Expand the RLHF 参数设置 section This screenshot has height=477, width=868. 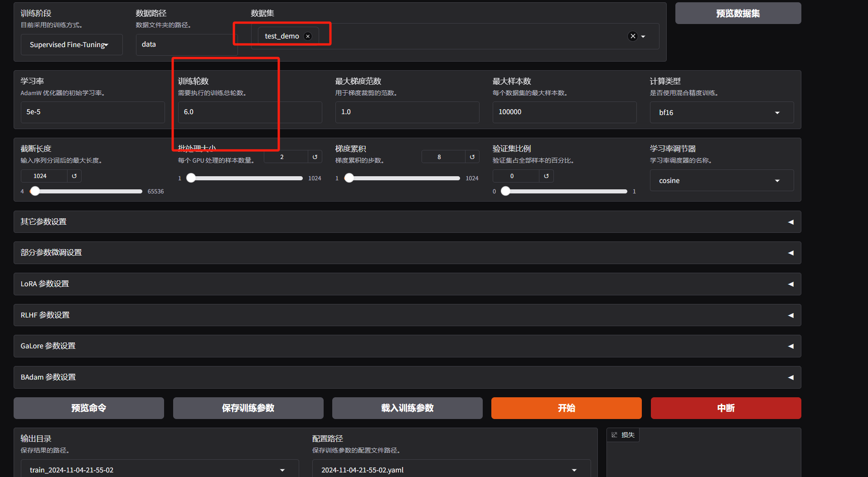point(407,315)
